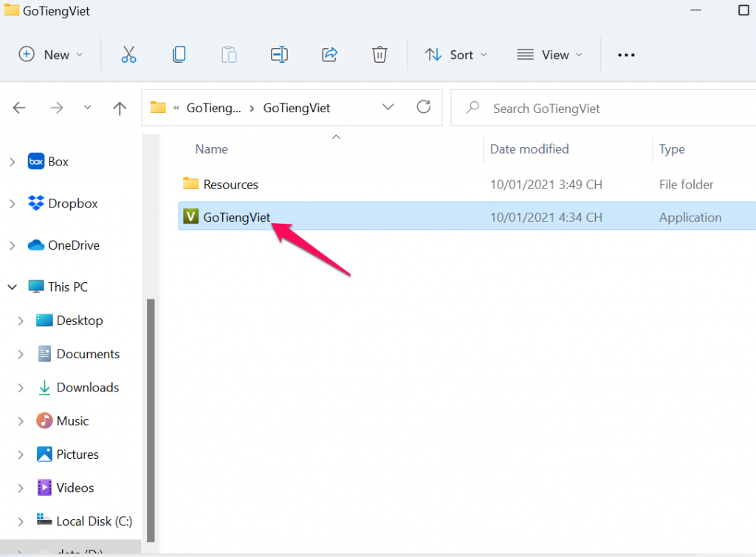
Task: Expand the address bar history chevron
Action: pyautogui.click(x=388, y=108)
